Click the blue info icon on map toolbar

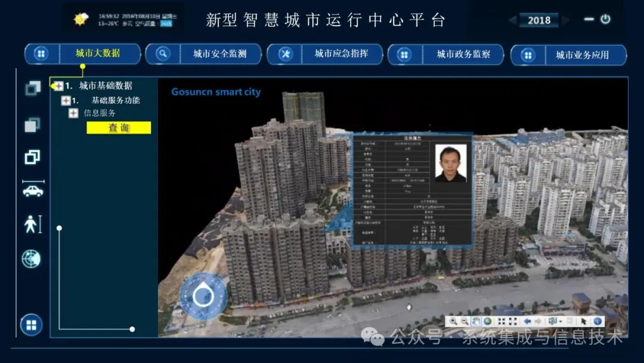coord(597,321)
